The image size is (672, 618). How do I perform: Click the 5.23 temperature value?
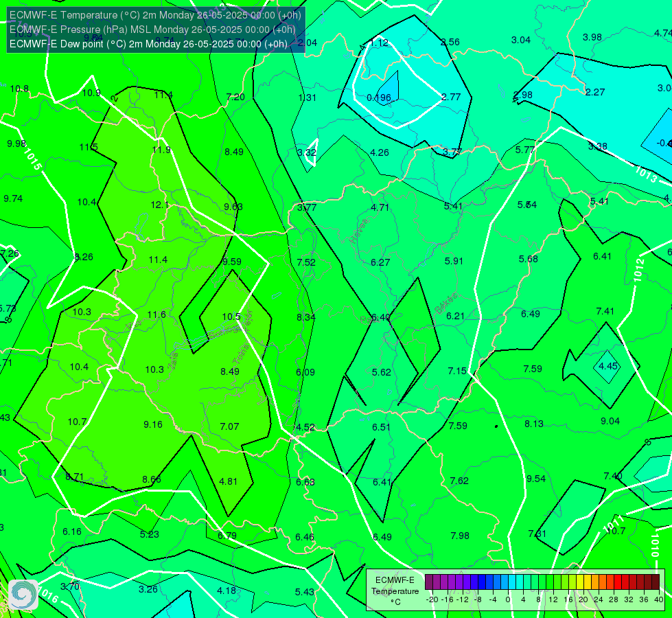click(150, 535)
